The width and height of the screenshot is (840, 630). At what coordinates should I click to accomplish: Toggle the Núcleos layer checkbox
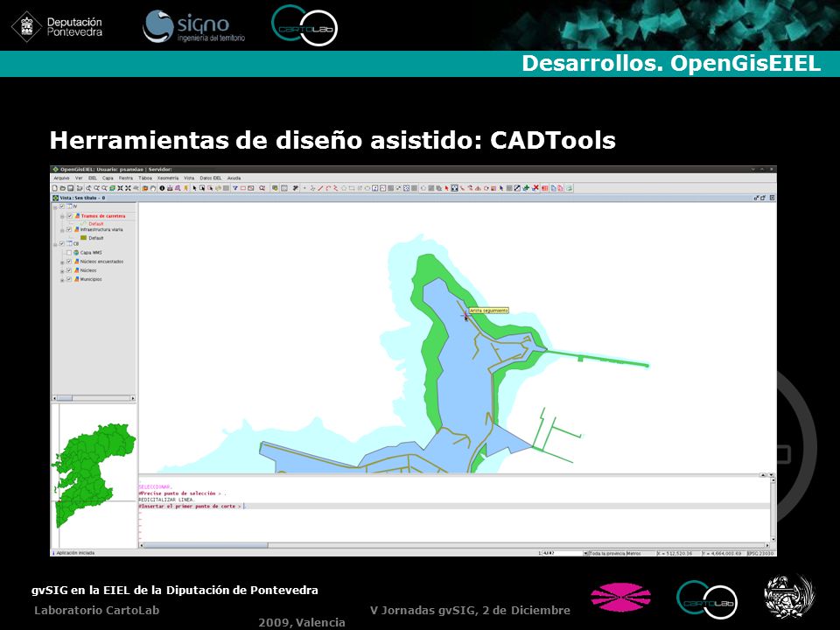point(69,270)
